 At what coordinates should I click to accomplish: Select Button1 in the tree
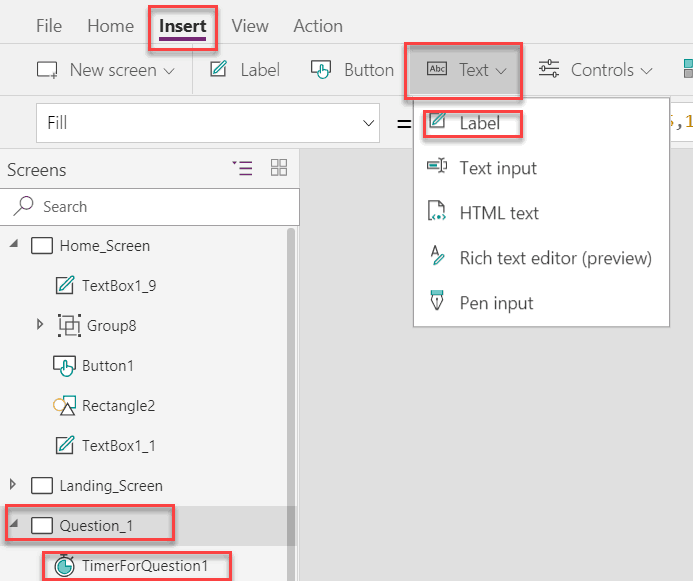coord(108,366)
